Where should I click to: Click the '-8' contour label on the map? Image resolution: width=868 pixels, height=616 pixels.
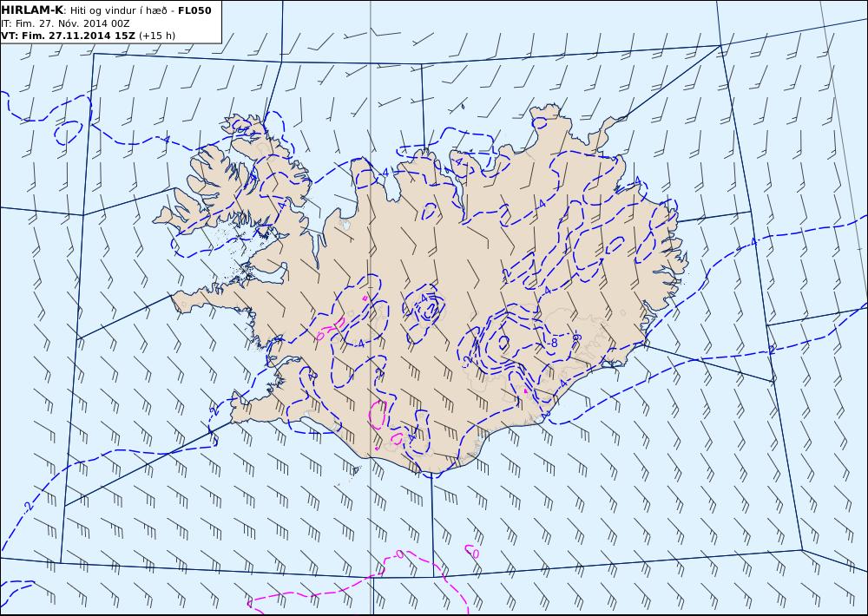coord(552,344)
